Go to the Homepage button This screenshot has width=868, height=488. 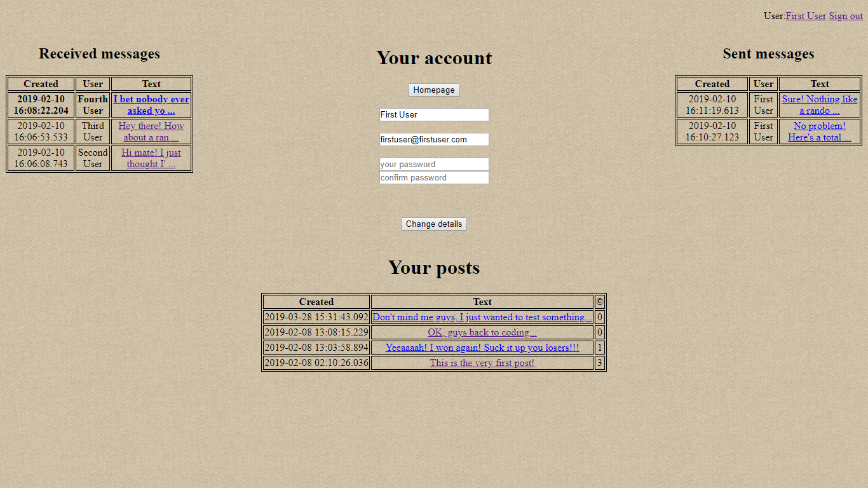tap(434, 90)
